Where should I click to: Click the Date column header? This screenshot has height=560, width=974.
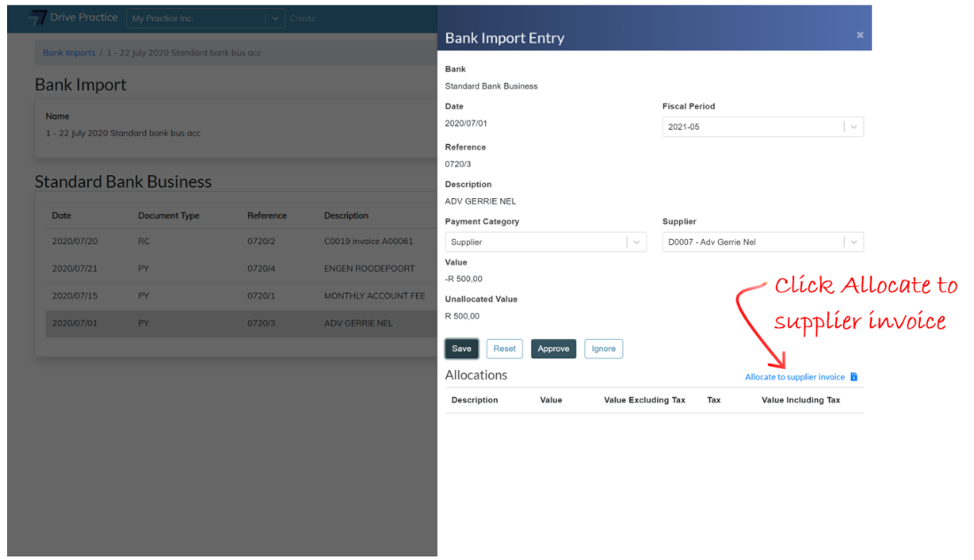(x=61, y=216)
